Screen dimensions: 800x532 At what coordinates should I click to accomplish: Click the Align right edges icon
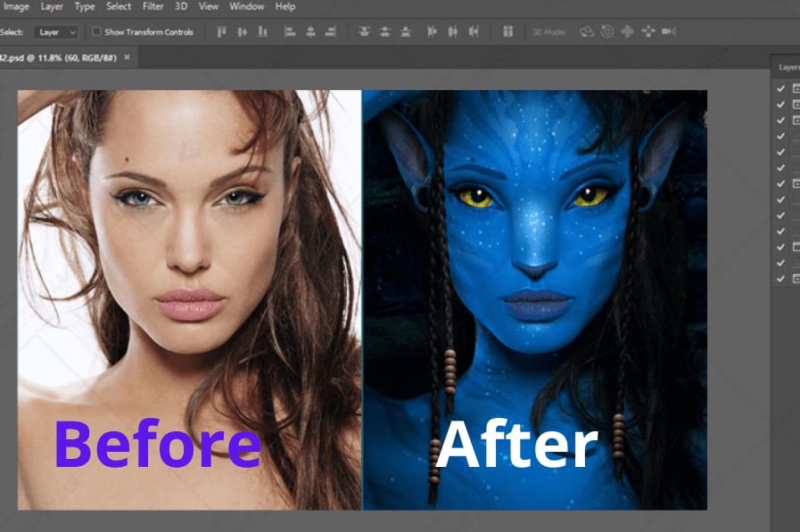pos(331,32)
